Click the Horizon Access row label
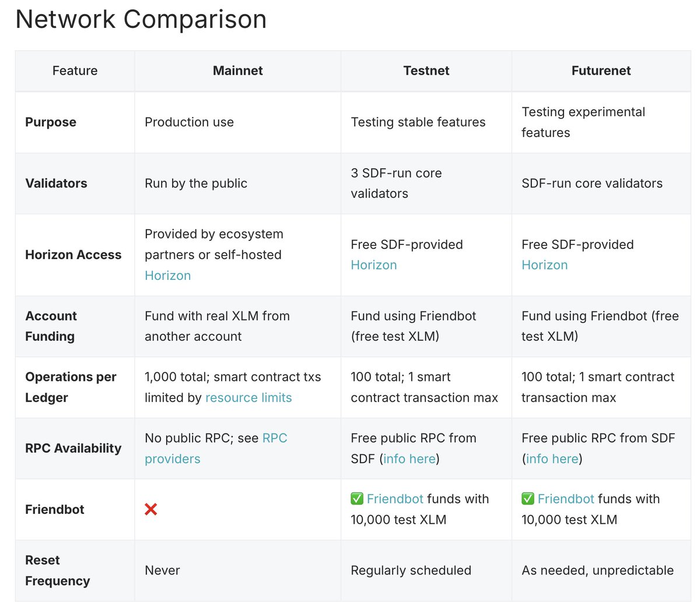 click(x=73, y=255)
